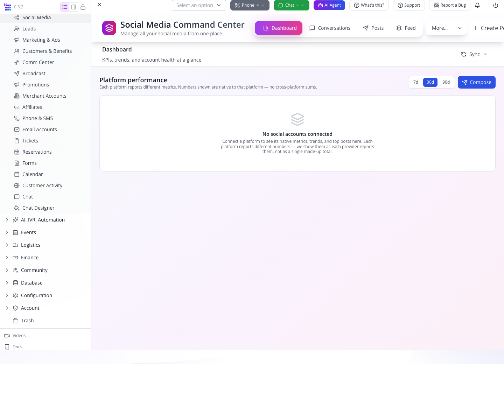Switch to the Dashboard tab
This screenshot has width=504, height=420.
tap(279, 28)
